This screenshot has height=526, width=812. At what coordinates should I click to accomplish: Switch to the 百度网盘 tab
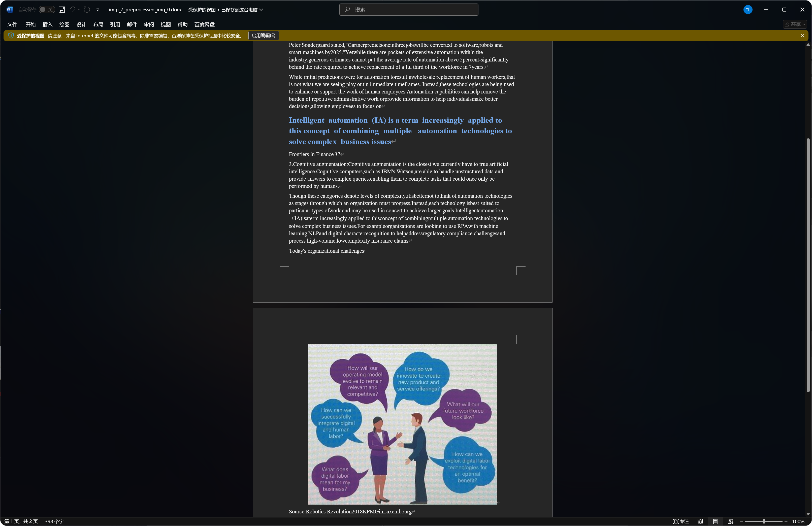[204, 24]
